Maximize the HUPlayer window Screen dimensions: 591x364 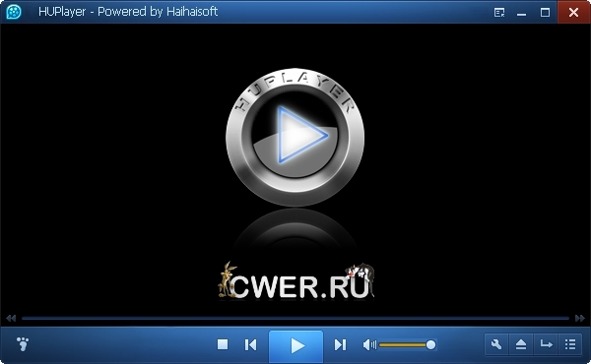pos(545,13)
